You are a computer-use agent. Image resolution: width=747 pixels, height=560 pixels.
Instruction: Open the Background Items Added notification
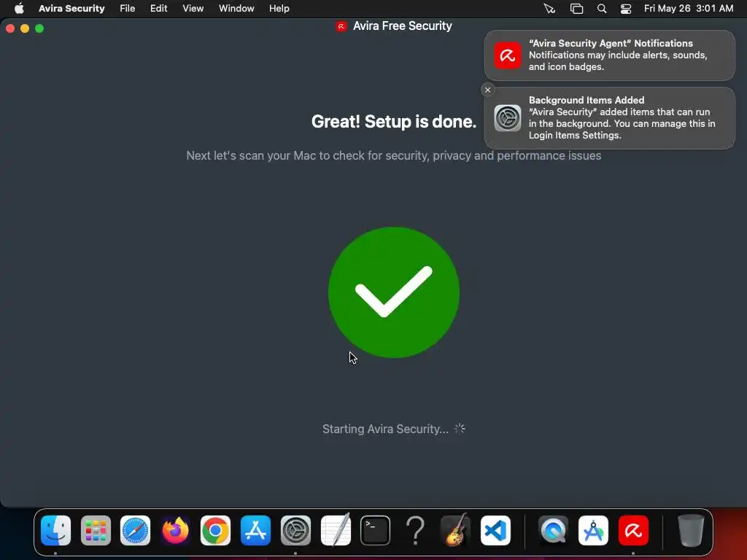pyautogui.click(x=609, y=118)
